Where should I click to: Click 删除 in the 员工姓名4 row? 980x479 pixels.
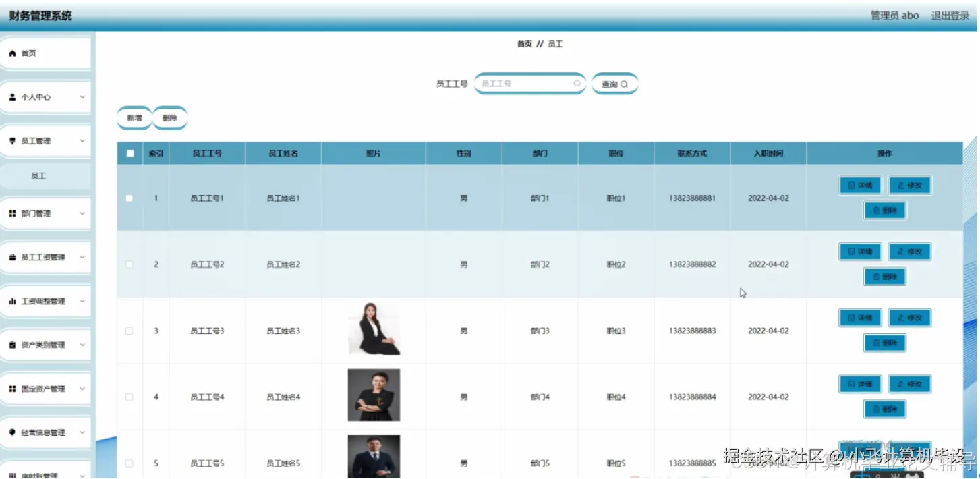point(885,409)
